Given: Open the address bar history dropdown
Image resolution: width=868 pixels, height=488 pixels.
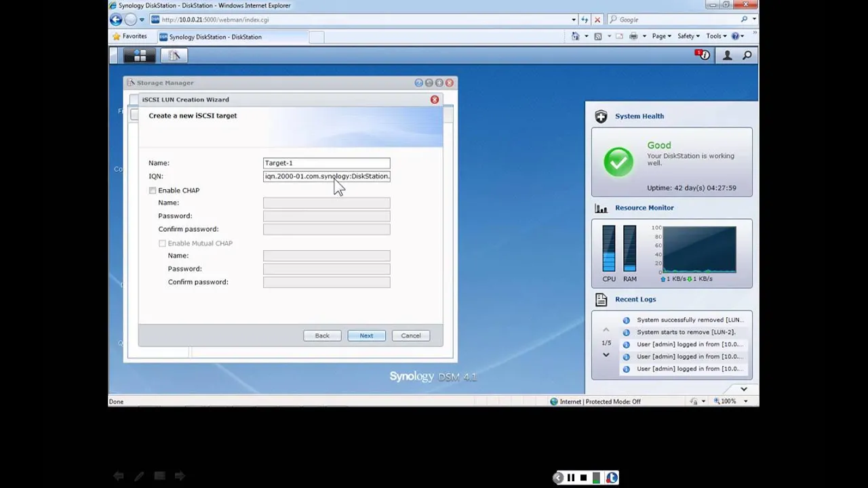Looking at the screenshot, I should coord(574,20).
